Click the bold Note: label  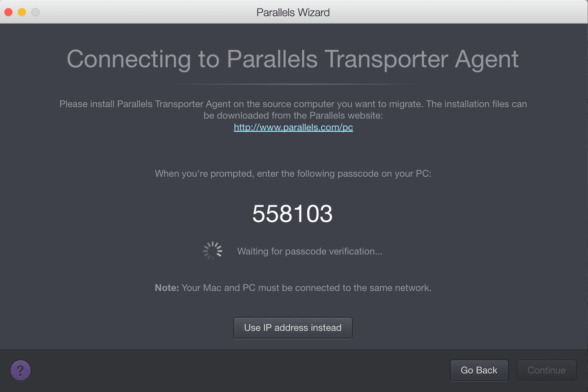point(167,288)
